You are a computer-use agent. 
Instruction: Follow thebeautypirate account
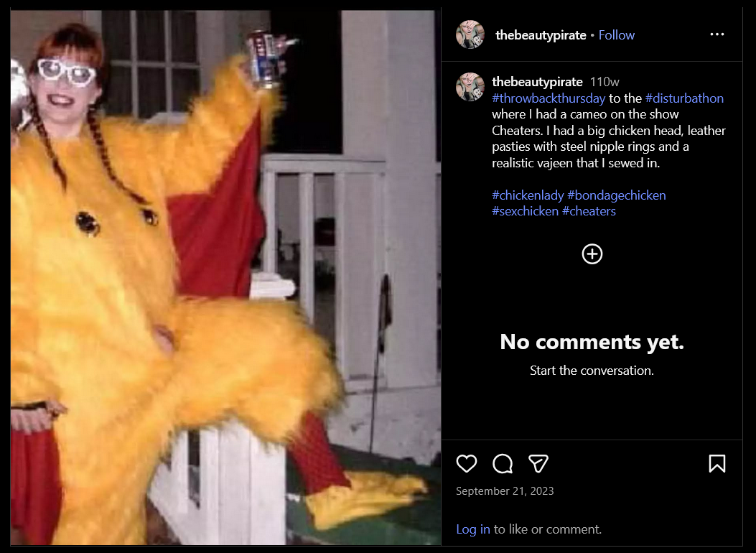[616, 35]
